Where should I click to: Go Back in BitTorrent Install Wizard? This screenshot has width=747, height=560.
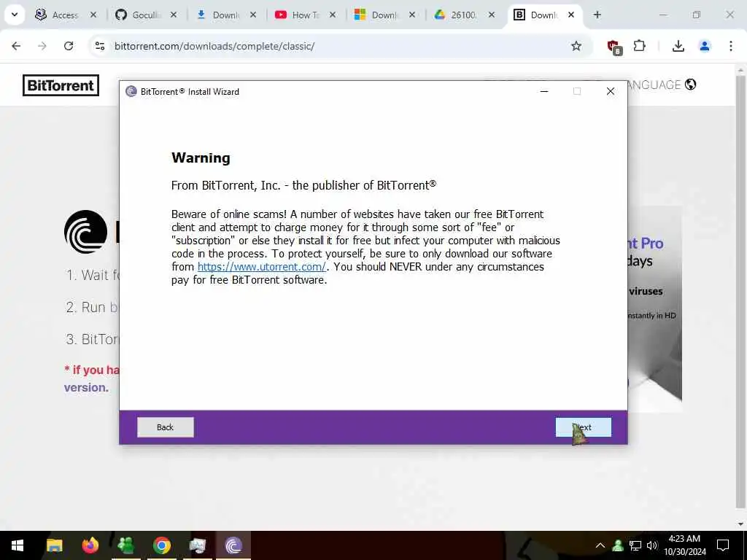click(x=166, y=427)
